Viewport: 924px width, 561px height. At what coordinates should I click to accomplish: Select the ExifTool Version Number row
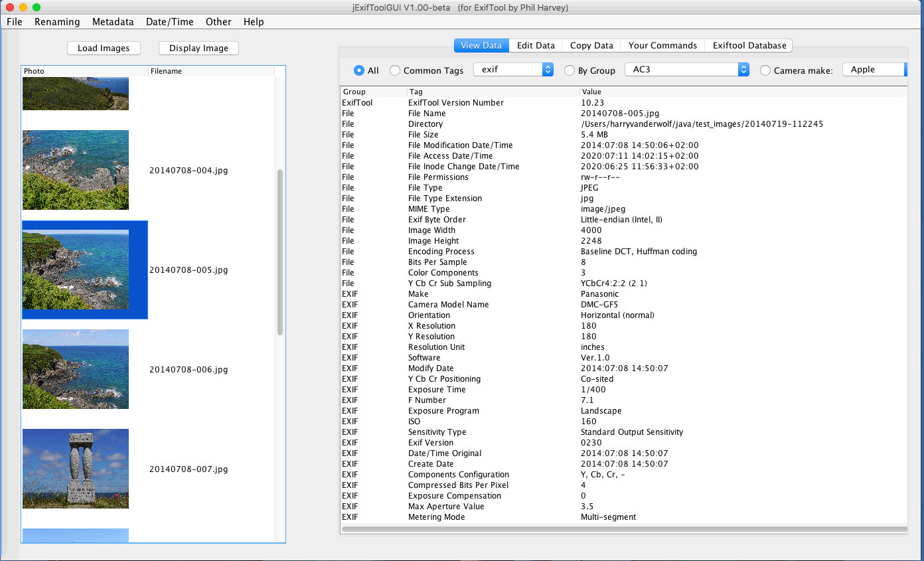[x=623, y=103]
